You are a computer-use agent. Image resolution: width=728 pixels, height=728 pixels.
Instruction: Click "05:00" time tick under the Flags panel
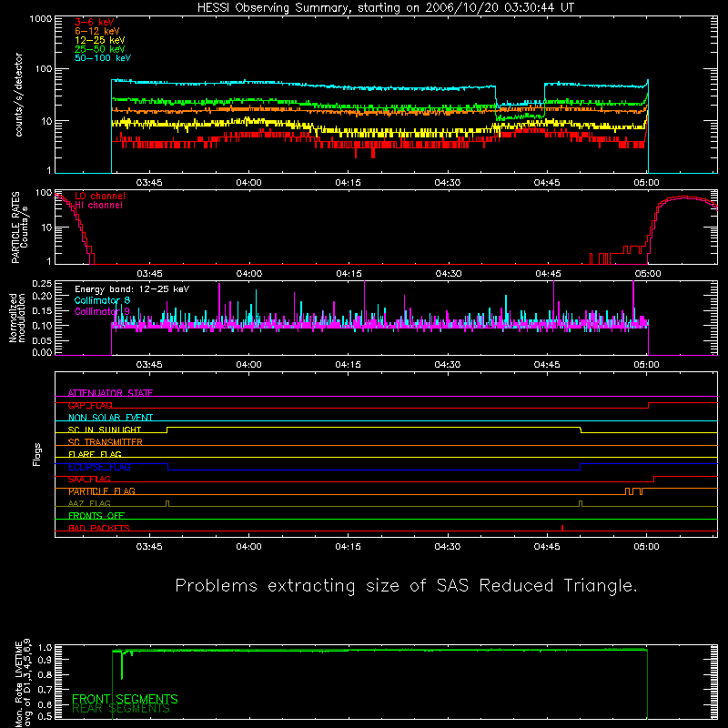click(646, 547)
